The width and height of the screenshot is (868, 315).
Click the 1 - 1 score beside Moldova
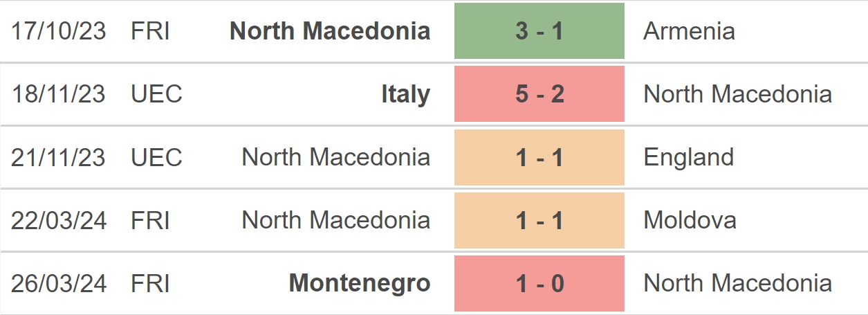pyautogui.click(x=539, y=220)
